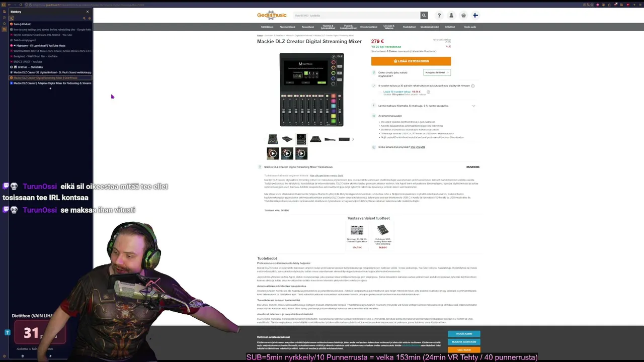Screen dimensions: 644x362
Task: Click the Sidebery panel avatar icon
Action: pyautogui.click(x=11, y=18)
